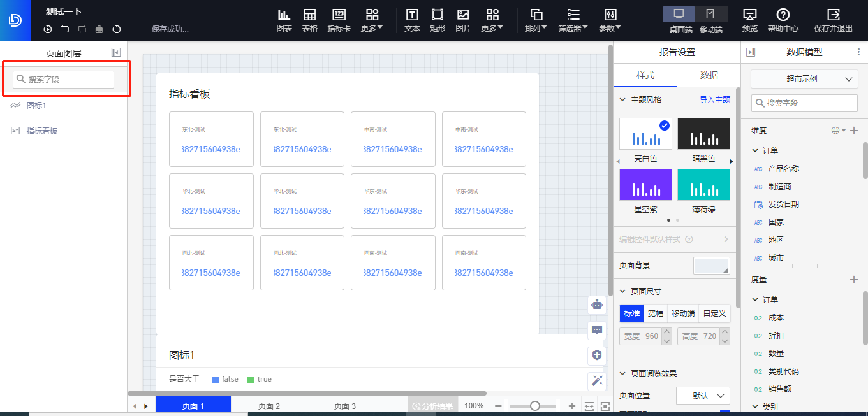Switch to the 数据 tab in report settings
This screenshot has width=868, height=416.
pyautogui.click(x=709, y=75)
